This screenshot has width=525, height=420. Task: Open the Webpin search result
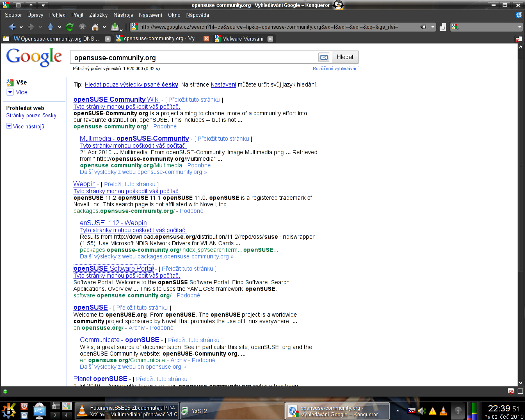pyautogui.click(x=84, y=184)
